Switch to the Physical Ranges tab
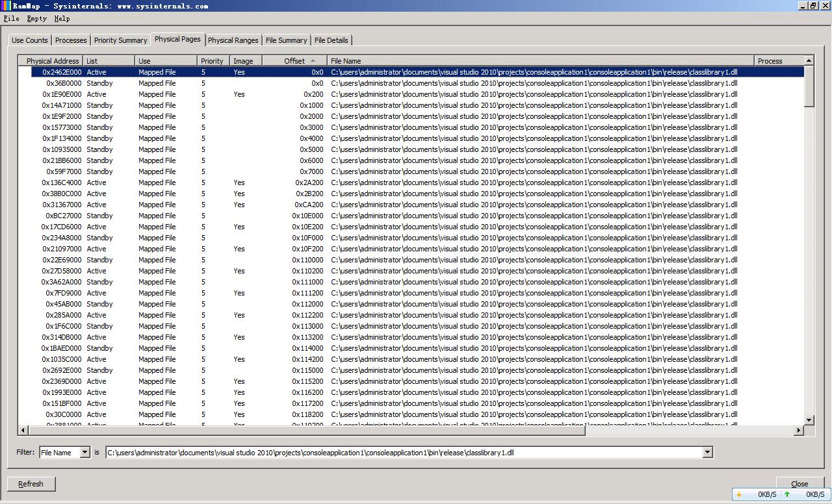This screenshot has width=832, height=504. coord(233,40)
